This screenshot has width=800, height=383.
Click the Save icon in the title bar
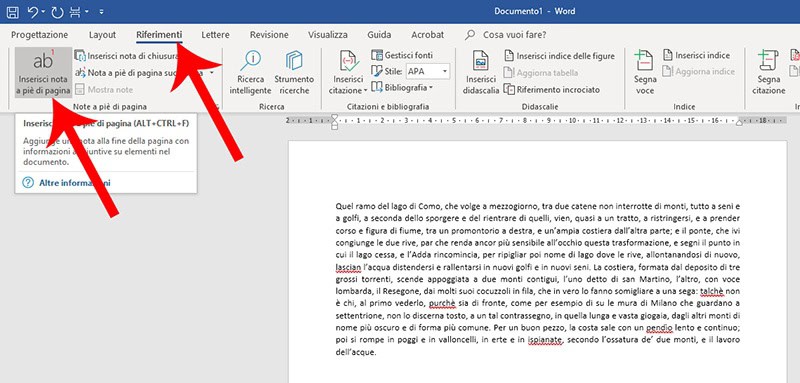coord(13,11)
